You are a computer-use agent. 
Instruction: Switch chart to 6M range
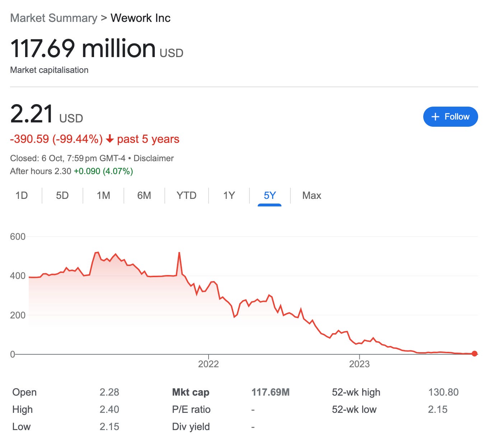144,195
